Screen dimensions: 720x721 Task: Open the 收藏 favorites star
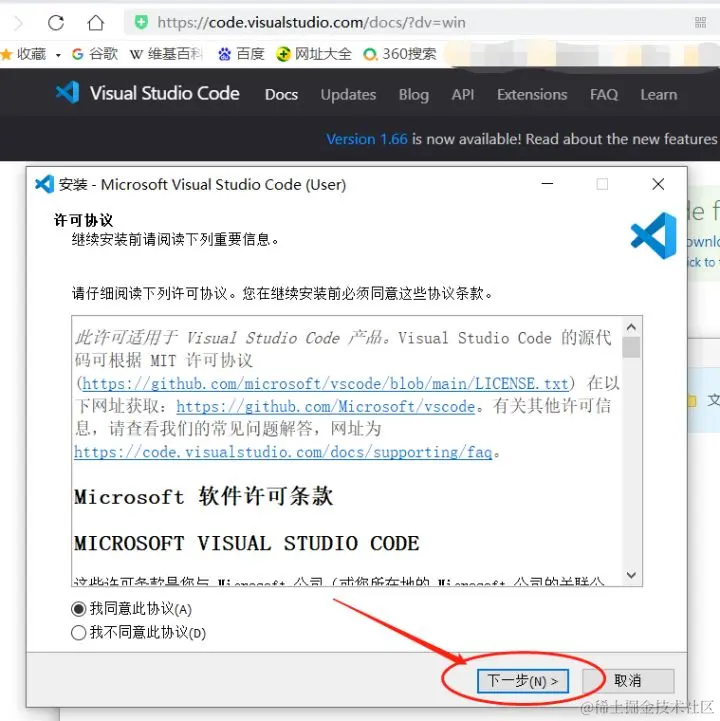coord(6,54)
